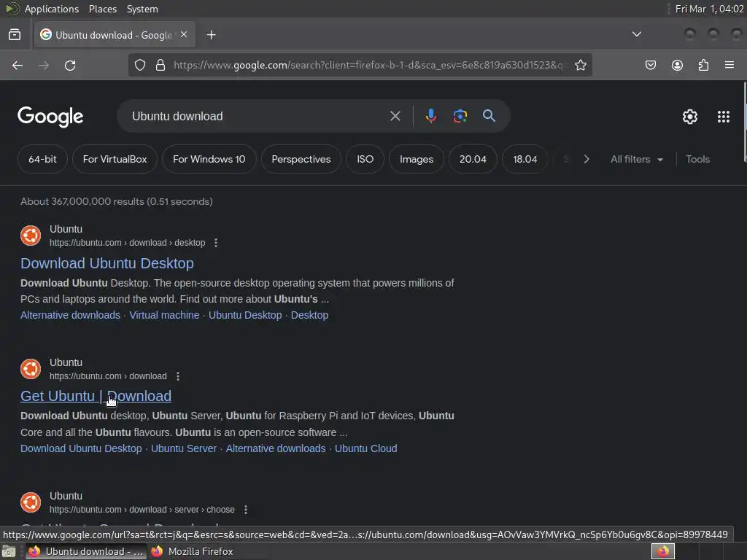Select the 64-bit filter chip
The height and width of the screenshot is (560, 747).
42,159
